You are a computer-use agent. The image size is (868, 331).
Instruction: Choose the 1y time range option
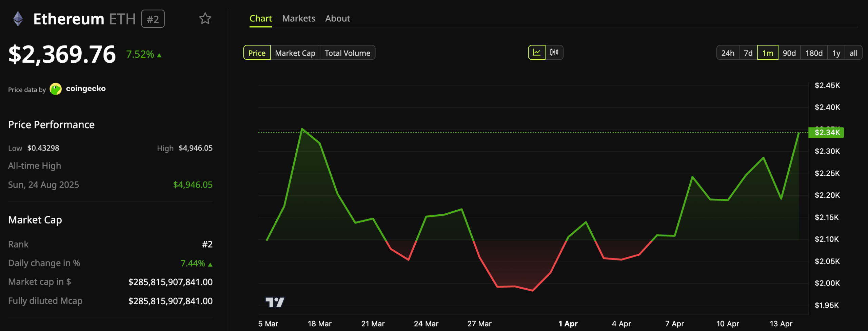tap(836, 53)
